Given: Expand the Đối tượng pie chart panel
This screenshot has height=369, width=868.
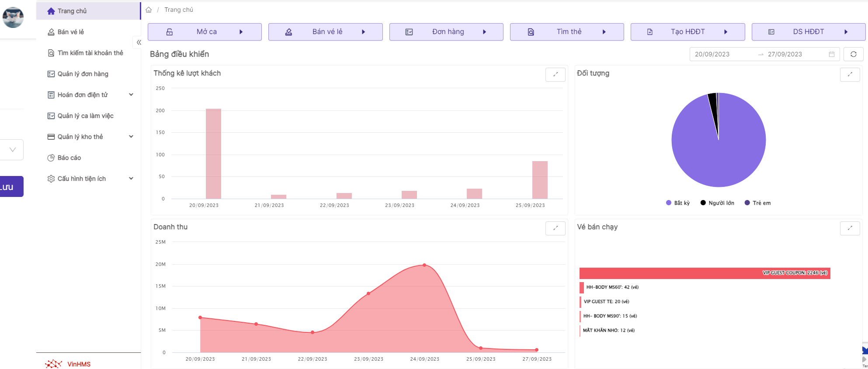Looking at the screenshot, I should coord(850,74).
